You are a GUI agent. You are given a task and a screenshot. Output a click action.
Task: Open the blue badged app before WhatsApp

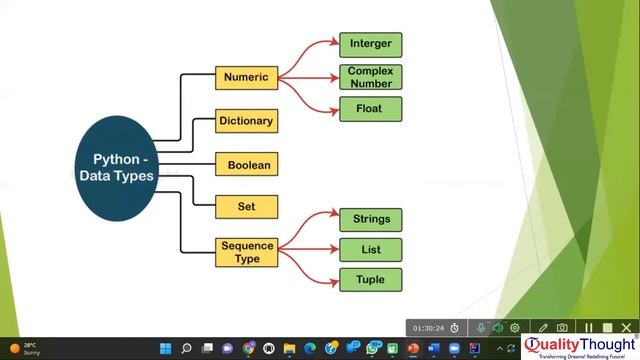coord(352,348)
